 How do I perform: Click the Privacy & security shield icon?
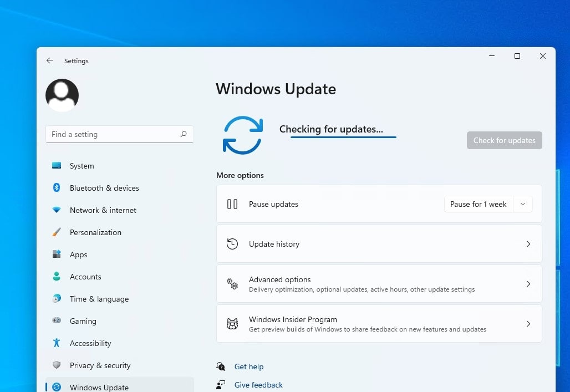(x=57, y=365)
